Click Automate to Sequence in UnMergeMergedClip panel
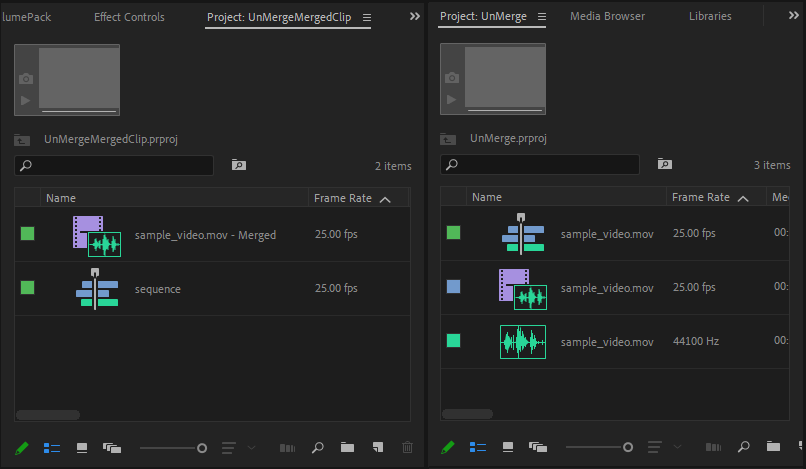This screenshot has width=806, height=469. [287, 448]
